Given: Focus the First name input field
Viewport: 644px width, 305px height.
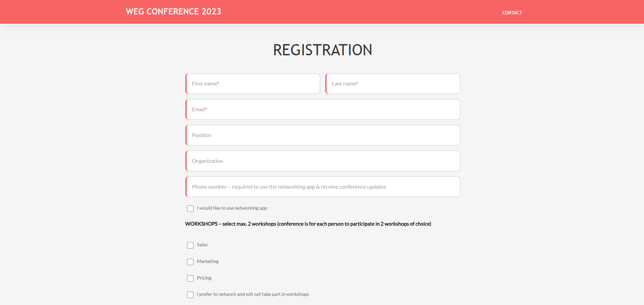Looking at the screenshot, I should pos(253,84).
